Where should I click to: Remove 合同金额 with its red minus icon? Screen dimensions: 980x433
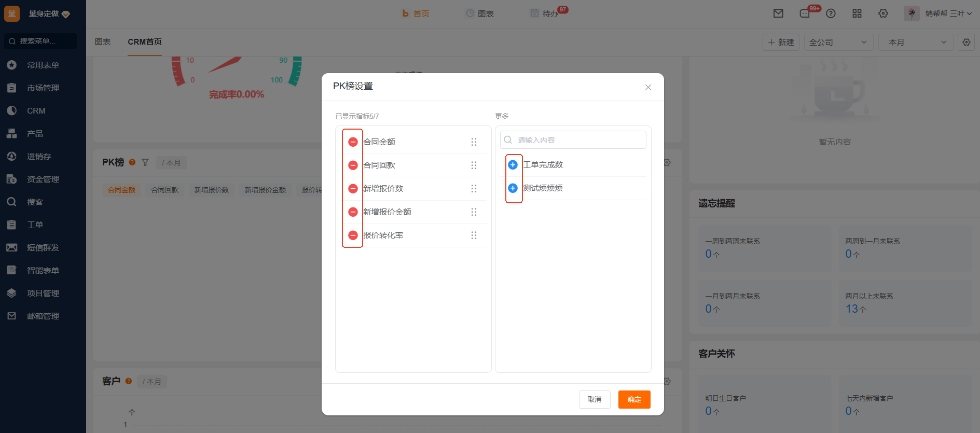click(353, 142)
